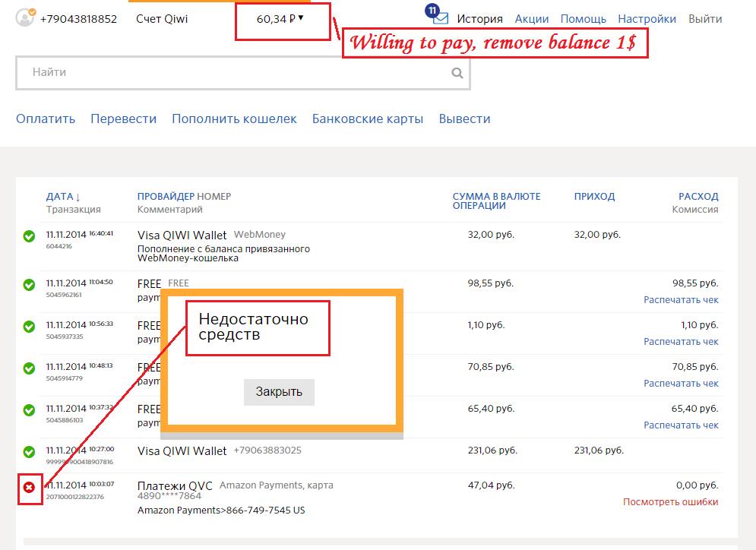Click green status icon for 10:27:00 transaction

coord(29,452)
